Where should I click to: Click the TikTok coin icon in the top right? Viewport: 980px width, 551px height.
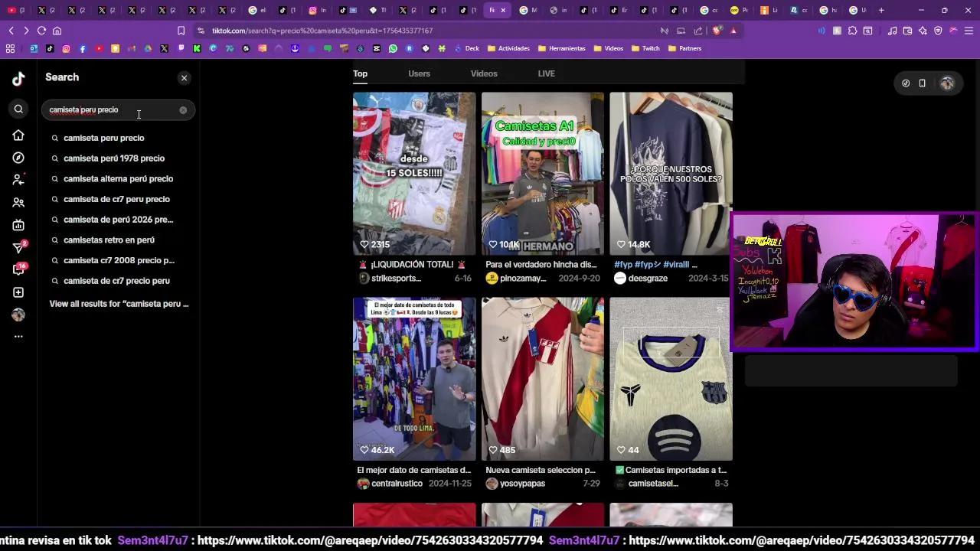pyautogui.click(x=906, y=83)
